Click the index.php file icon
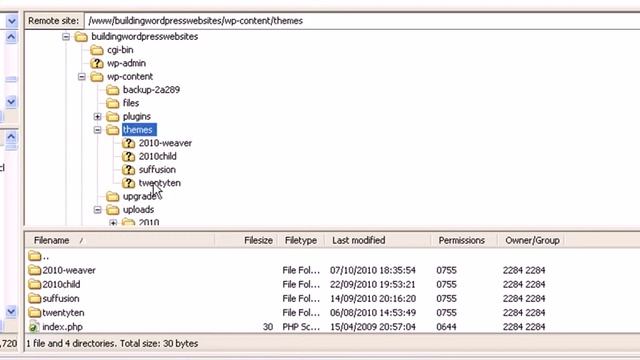 (x=34, y=327)
